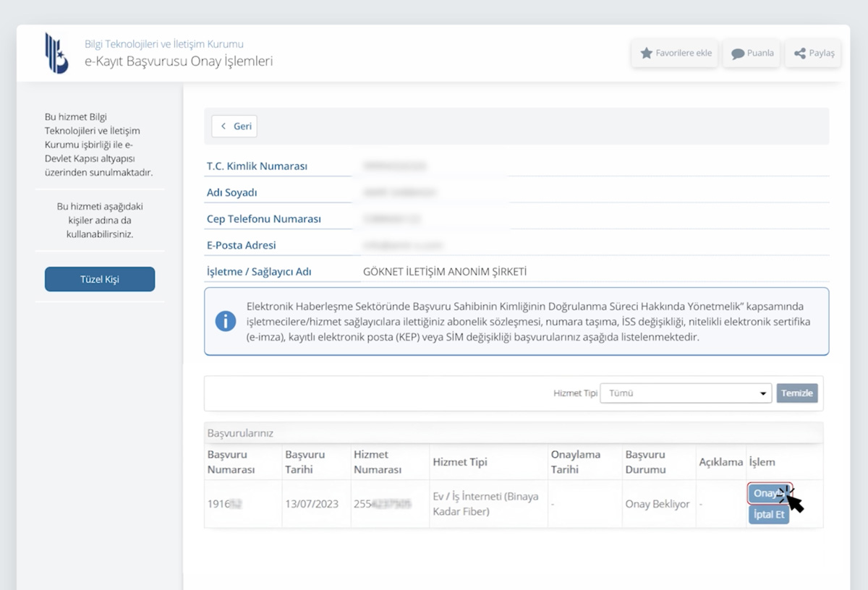
Task: Click the 13/07/2023 application date cell
Action: click(312, 504)
